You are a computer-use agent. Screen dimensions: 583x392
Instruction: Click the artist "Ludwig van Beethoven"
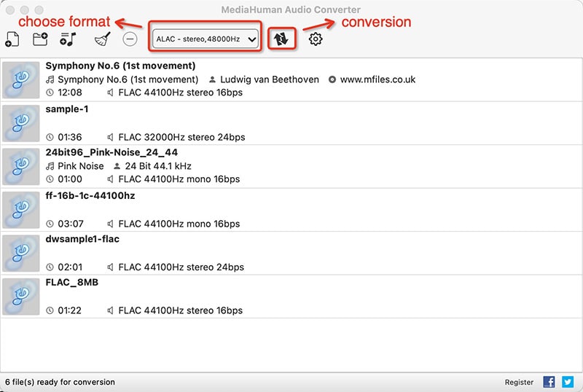(270, 79)
